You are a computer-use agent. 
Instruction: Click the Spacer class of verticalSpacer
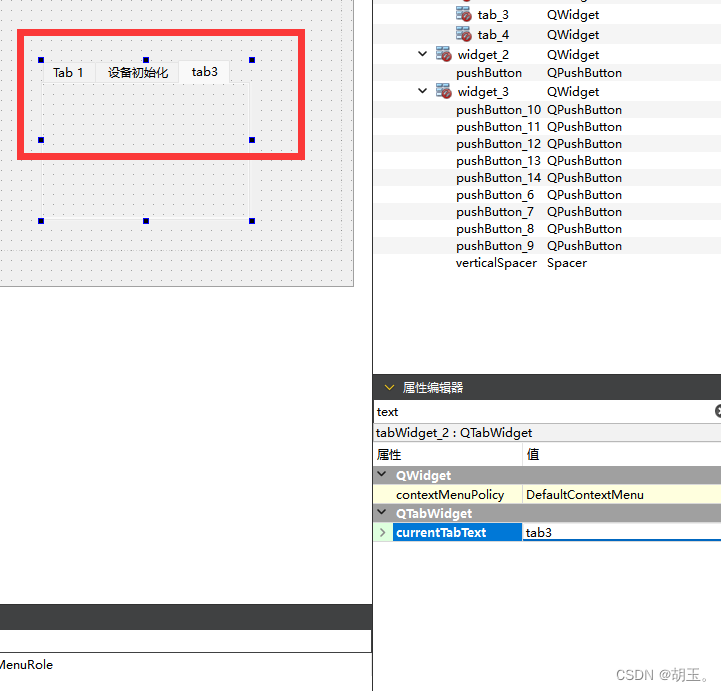tap(566, 263)
